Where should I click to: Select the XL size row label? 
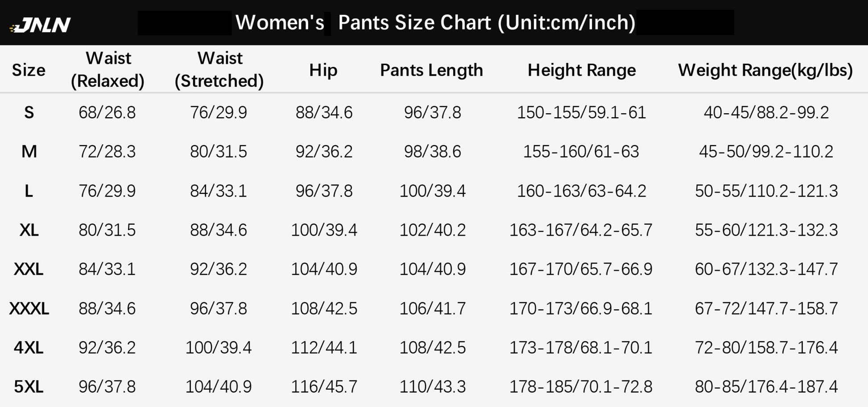click(29, 230)
